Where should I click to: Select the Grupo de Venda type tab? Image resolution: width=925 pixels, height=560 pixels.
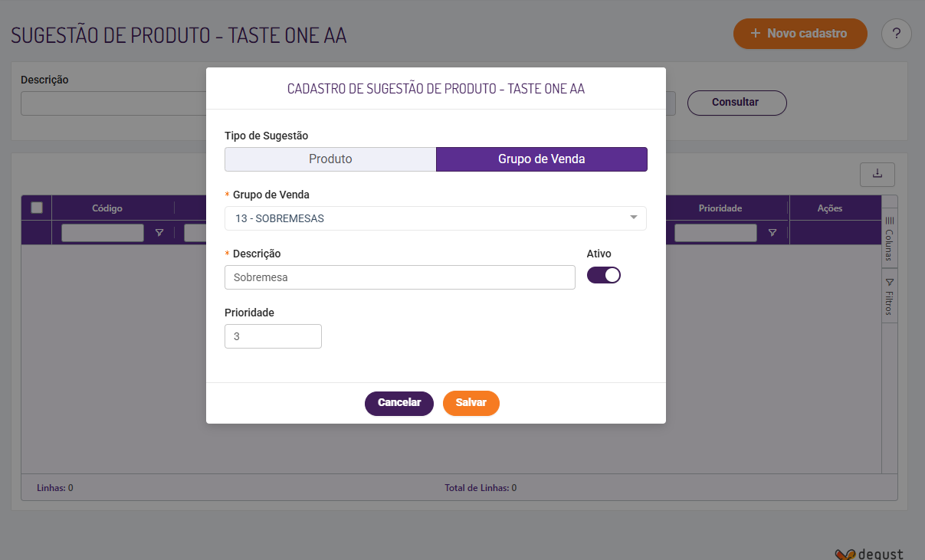click(x=541, y=159)
